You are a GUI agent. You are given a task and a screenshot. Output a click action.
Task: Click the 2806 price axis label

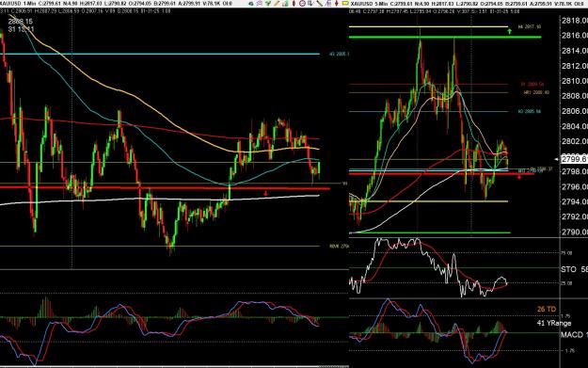(574, 111)
